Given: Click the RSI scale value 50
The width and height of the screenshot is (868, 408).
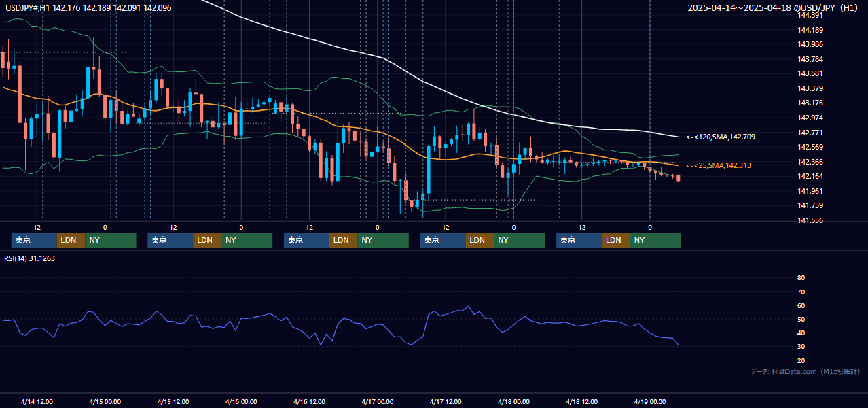Looking at the screenshot, I should coord(801,320).
